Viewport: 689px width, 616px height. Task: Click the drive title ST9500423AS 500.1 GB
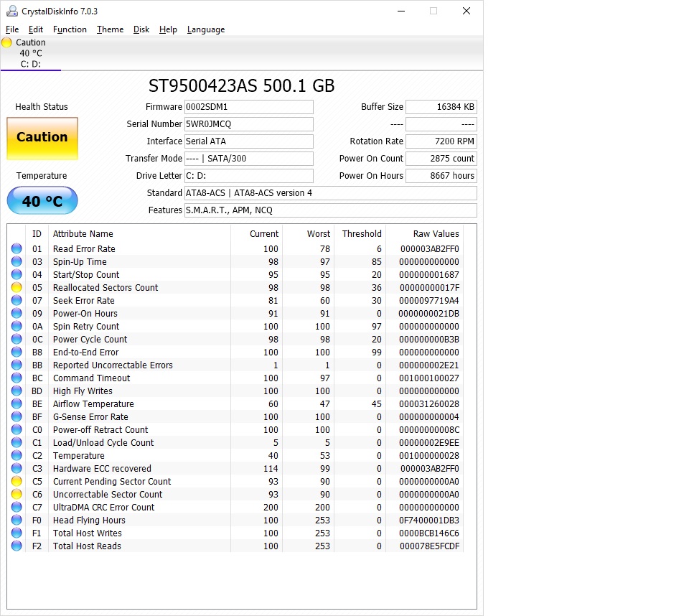tap(242, 85)
